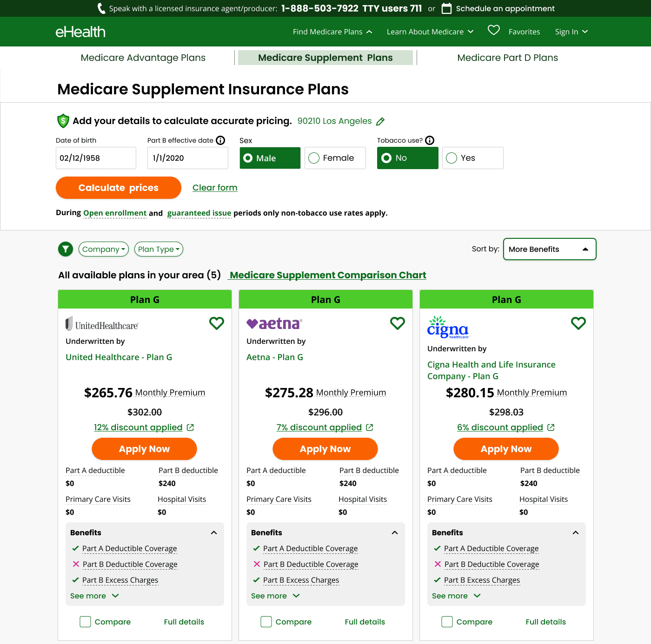
Task: Collapse the Benefits section on the Aetna card
Action: [x=395, y=532]
